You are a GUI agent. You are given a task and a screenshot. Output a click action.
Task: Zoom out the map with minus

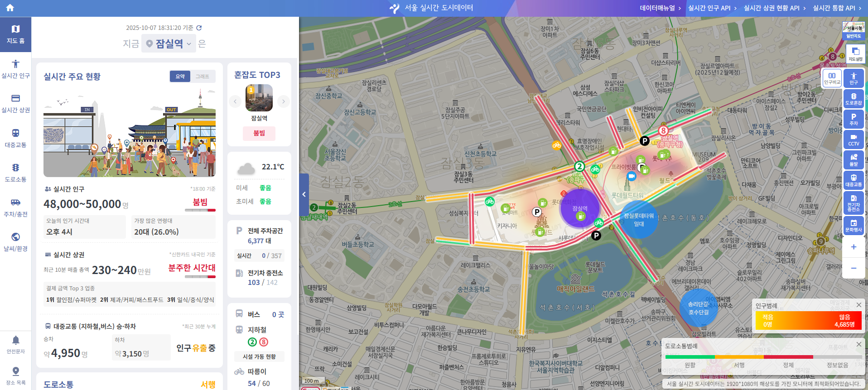tap(854, 268)
